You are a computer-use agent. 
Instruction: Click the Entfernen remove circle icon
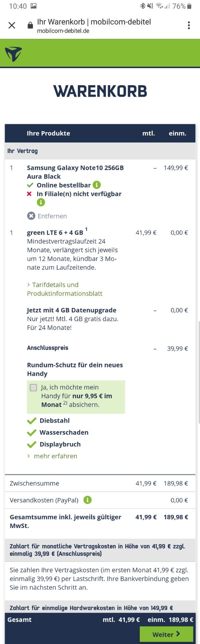(31, 216)
